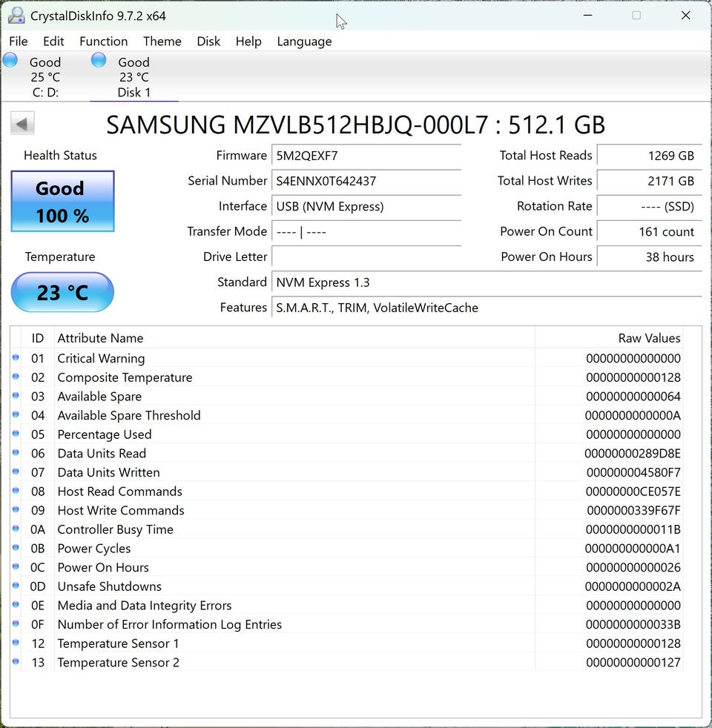The image size is (712, 728).
Task: Click blue status orb for Disk 1
Action: click(x=99, y=61)
